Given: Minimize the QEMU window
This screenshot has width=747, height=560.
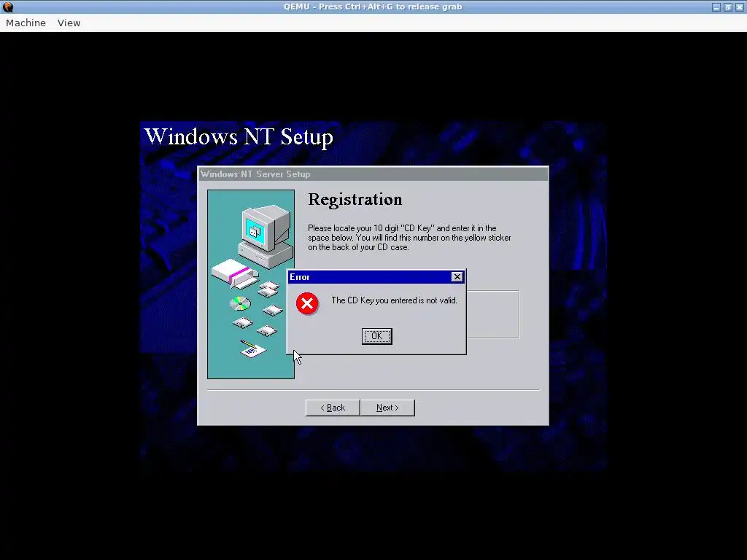Looking at the screenshot, I should click(716, 7).
